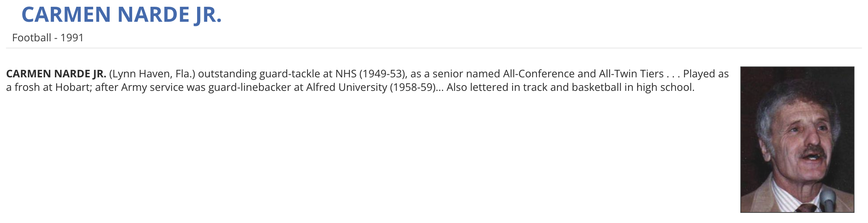Click the NHS abbreviation in the bio
Viewport: 868px width, 223px height.
345,74
